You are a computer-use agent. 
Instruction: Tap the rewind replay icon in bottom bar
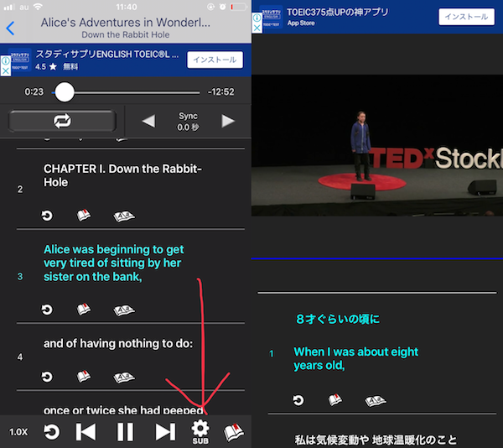pyautogui.click(x=51, y=432)
